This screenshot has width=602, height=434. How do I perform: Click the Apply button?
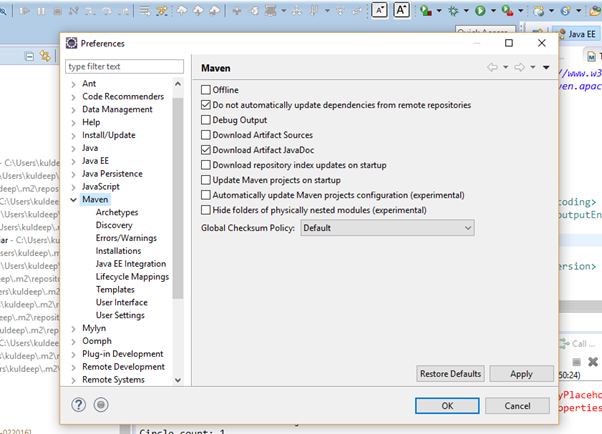click(x=520, y=373)
